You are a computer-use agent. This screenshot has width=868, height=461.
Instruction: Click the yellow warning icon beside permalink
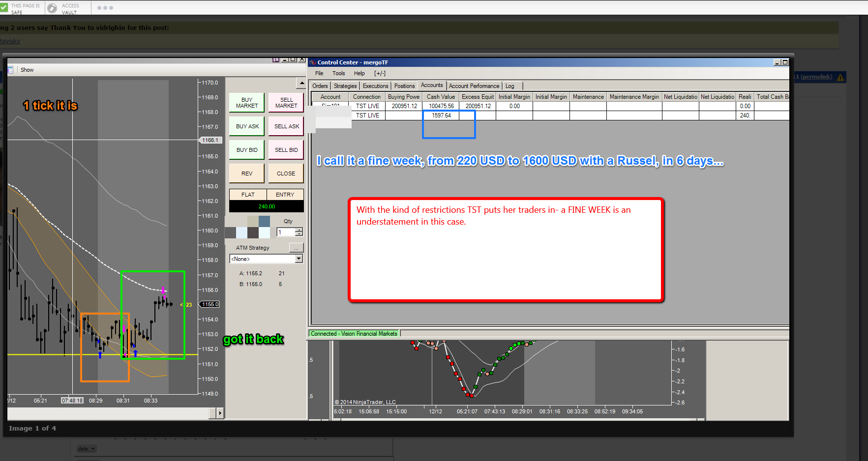(840, 77)
